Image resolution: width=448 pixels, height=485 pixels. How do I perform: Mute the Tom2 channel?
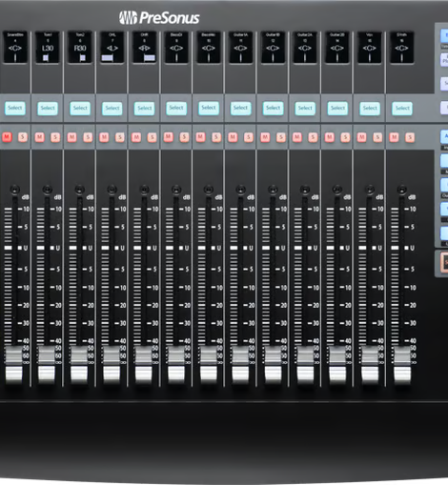pyautogui.click(x=71, y=137)
